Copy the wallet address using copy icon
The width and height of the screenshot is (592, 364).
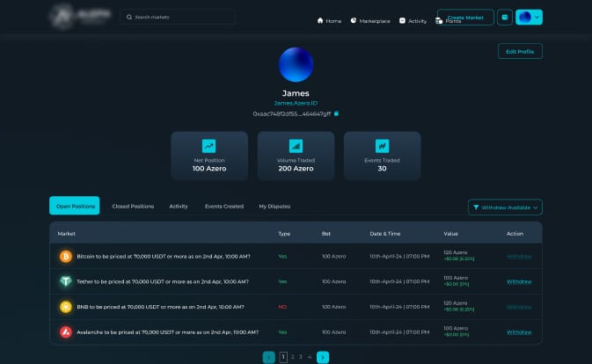pyautogui.click(x=336, y=113)
